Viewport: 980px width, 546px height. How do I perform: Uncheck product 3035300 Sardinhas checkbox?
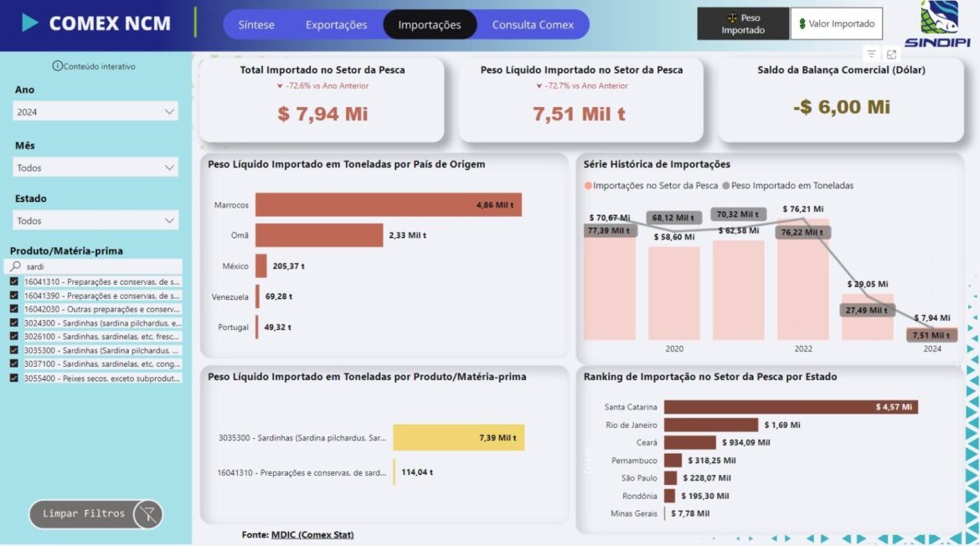pos(14,350)
